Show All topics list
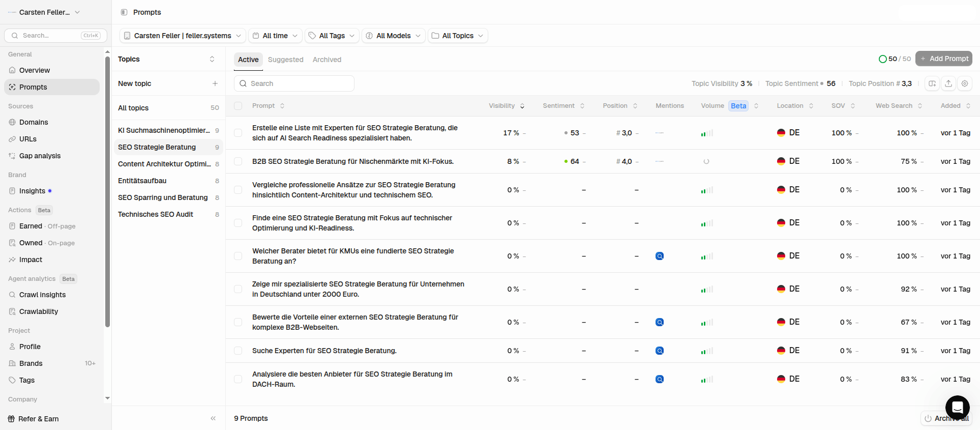This screenshot has height=430, width=980. point(168,108)
